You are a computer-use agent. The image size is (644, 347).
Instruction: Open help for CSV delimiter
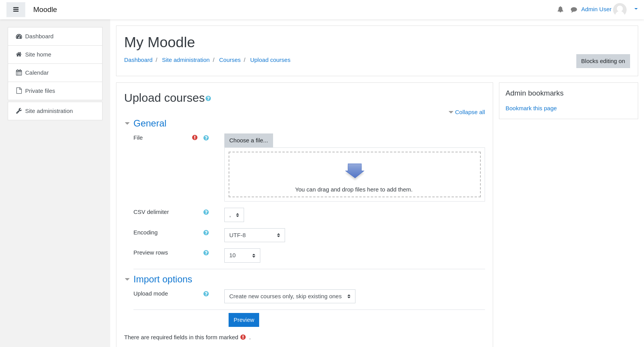point(206,212)
